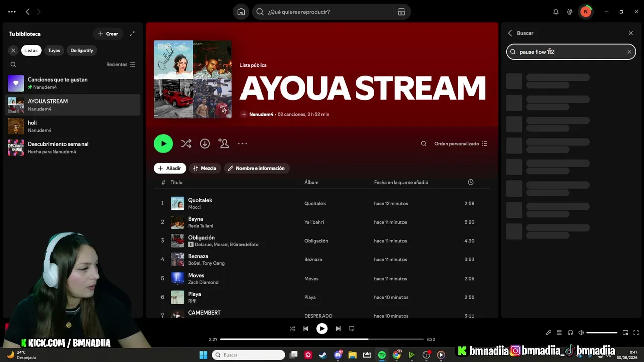
Task: Click Fecha en la que se añadió header
Action: pos(401,182)
